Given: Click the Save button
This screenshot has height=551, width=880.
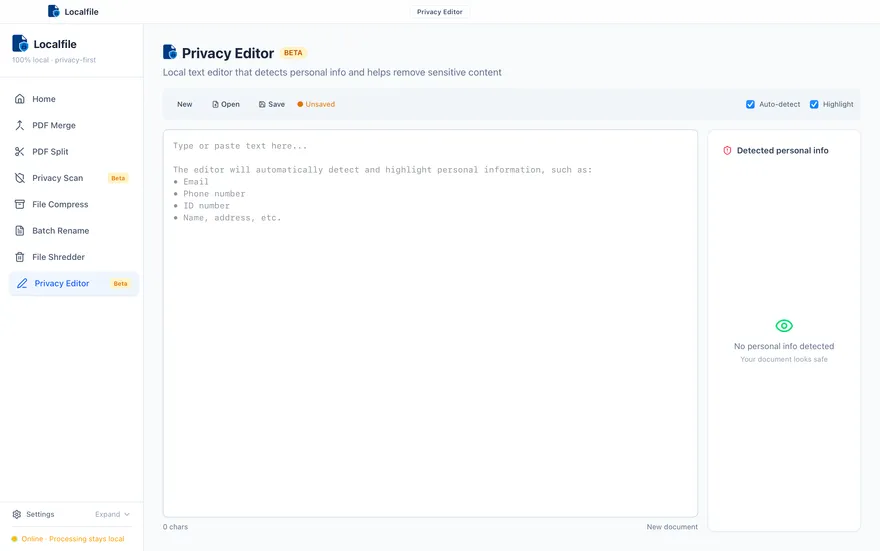Looking at the screenshot, I should point(272,104).
